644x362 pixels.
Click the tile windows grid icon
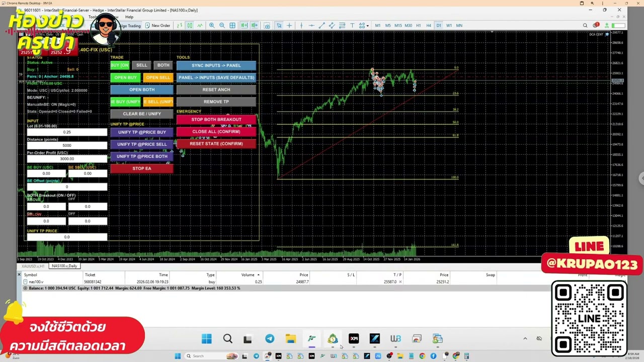(x=232, y=26)
